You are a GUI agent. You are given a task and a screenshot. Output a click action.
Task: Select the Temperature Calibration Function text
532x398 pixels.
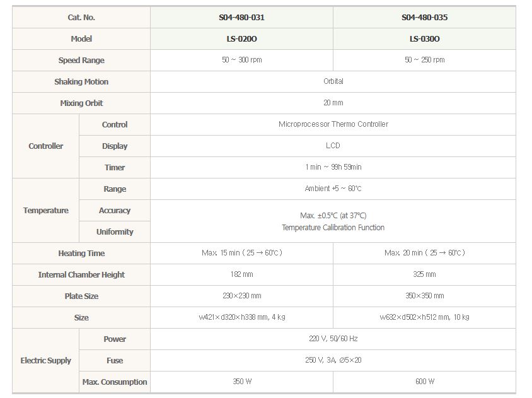[333, 228]
